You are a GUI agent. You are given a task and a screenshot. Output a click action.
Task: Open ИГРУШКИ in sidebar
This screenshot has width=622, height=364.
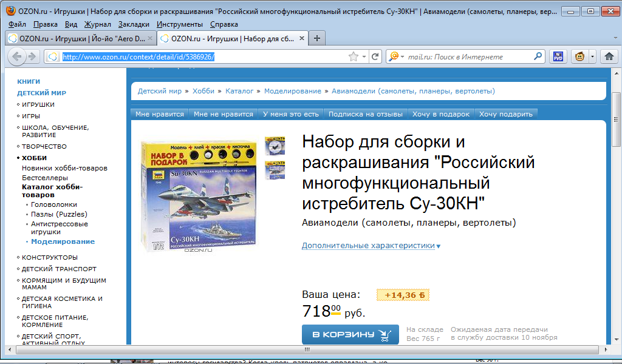38,104
